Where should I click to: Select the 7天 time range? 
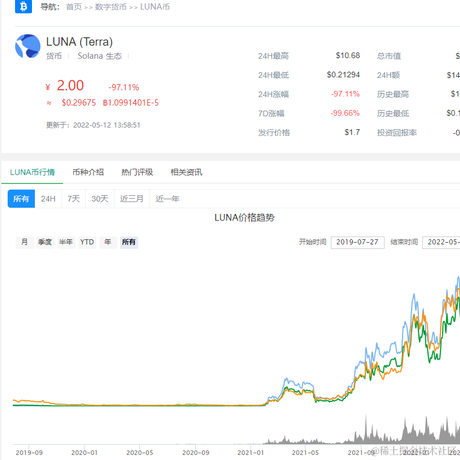pos(74,199)
